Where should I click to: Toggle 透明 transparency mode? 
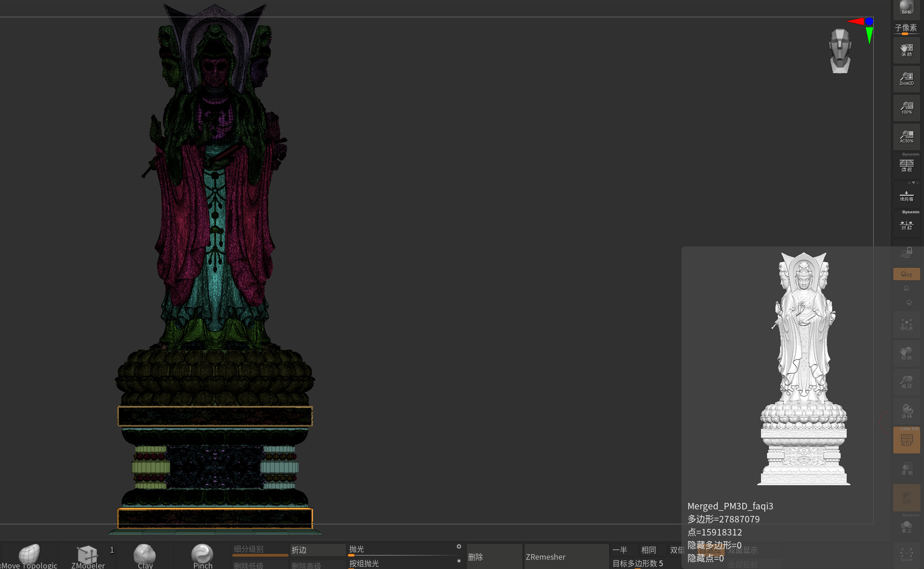906,469
